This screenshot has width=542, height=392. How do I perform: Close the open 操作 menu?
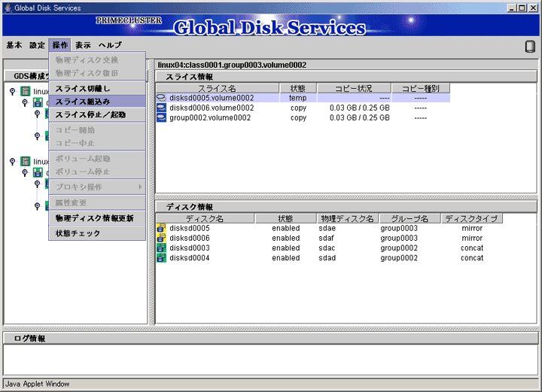[59, 45]
